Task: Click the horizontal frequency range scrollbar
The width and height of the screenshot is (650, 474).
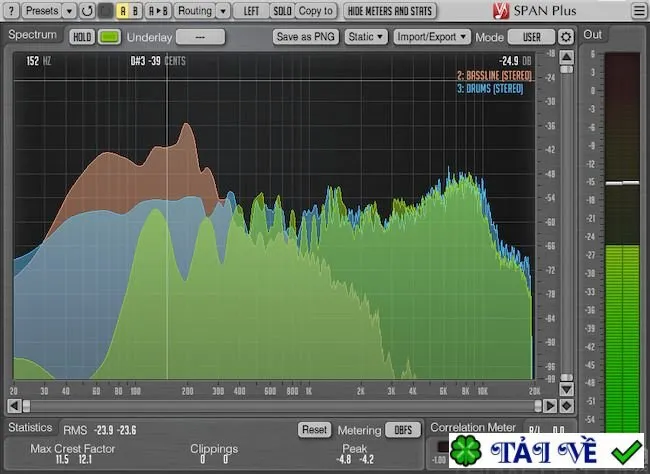Action: pos(282,406)
